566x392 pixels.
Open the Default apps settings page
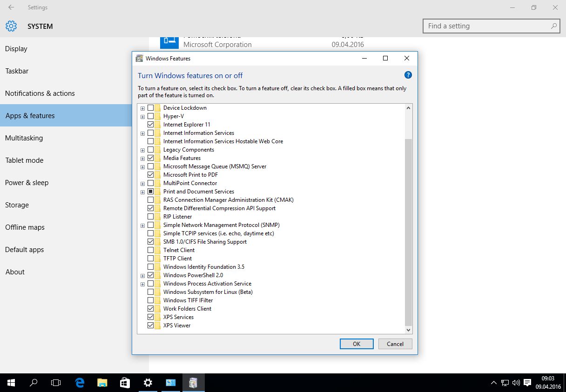24,250
